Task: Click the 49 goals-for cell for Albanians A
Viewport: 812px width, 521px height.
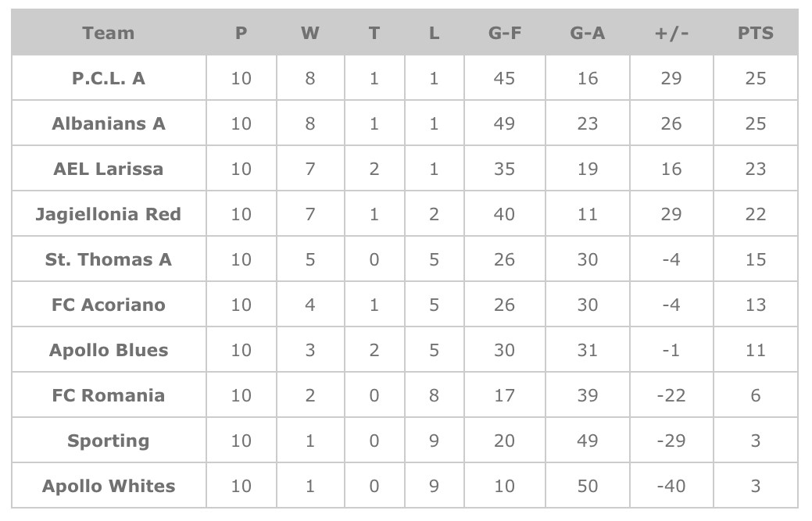Action: click(504, 123)
